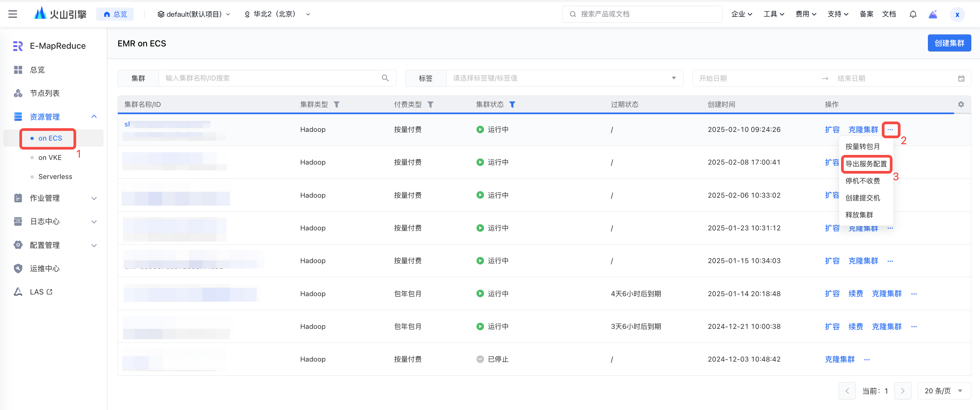Click the purple assistant icon in header
Viewport: 980px width, 410px height.
click(933, 14)
